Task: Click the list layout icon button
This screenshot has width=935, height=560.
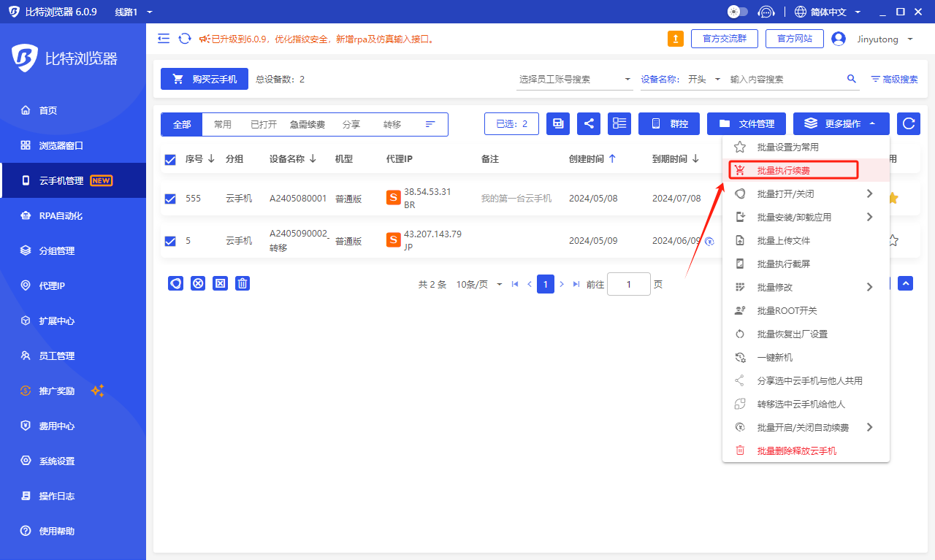Action: (x=619, y=123)
